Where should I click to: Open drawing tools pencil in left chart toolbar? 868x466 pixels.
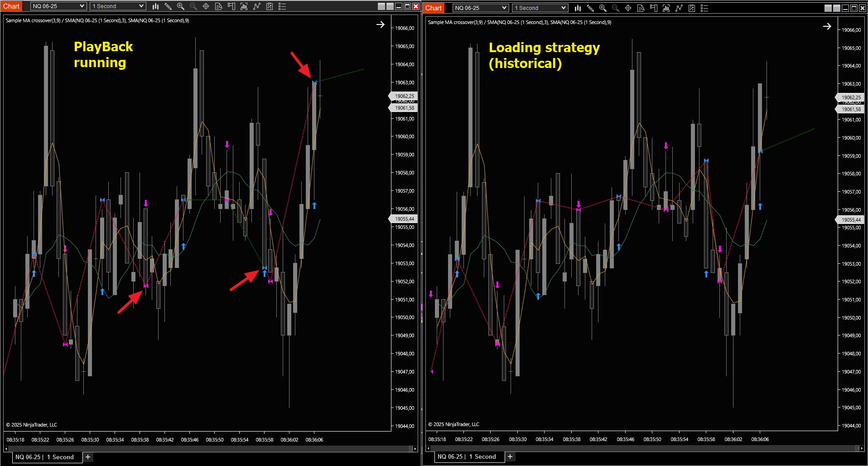click(168, 6)
